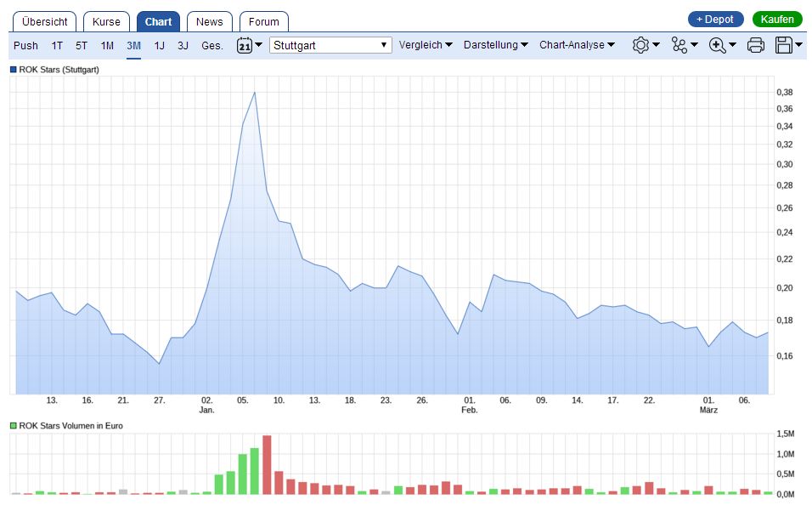Click the price peak on the chart line
The width and height of the screenshot is (812, 505).
click(x=255, y=93)
